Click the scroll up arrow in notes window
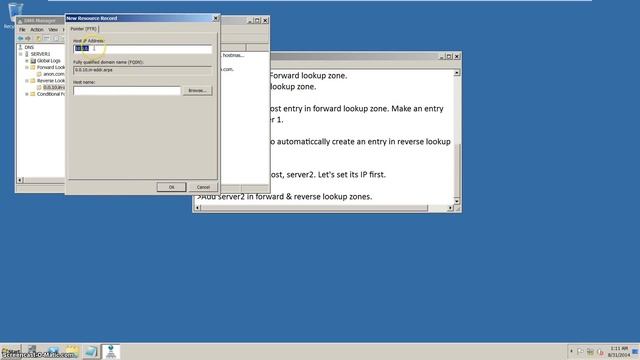Screen dimensions: 640x360 [x=457, y=73]
